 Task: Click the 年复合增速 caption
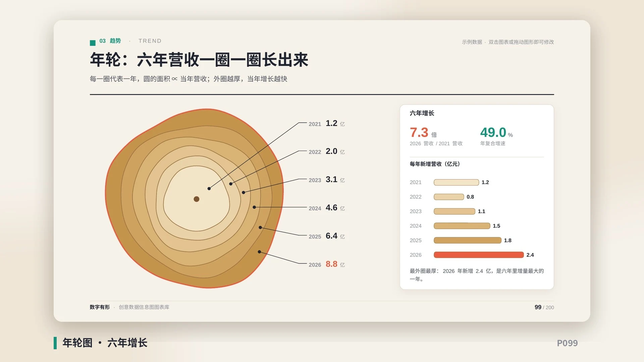(493, 143)
